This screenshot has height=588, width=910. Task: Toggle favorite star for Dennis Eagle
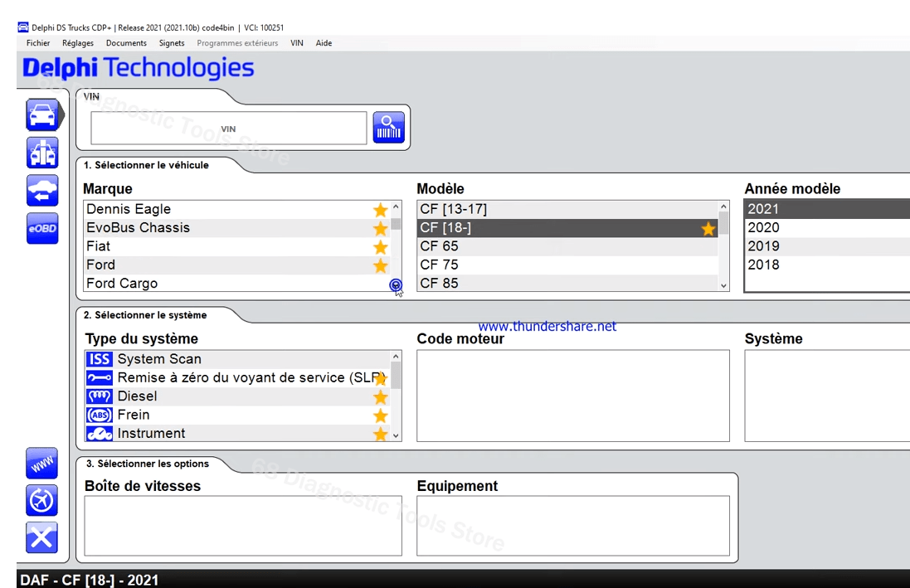coord(380,210)
